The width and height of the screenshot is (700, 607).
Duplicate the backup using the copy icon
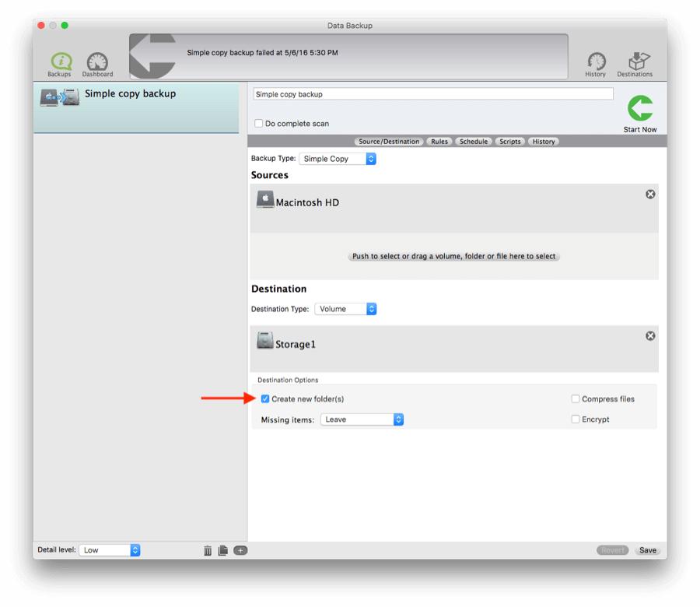point(223,550)
